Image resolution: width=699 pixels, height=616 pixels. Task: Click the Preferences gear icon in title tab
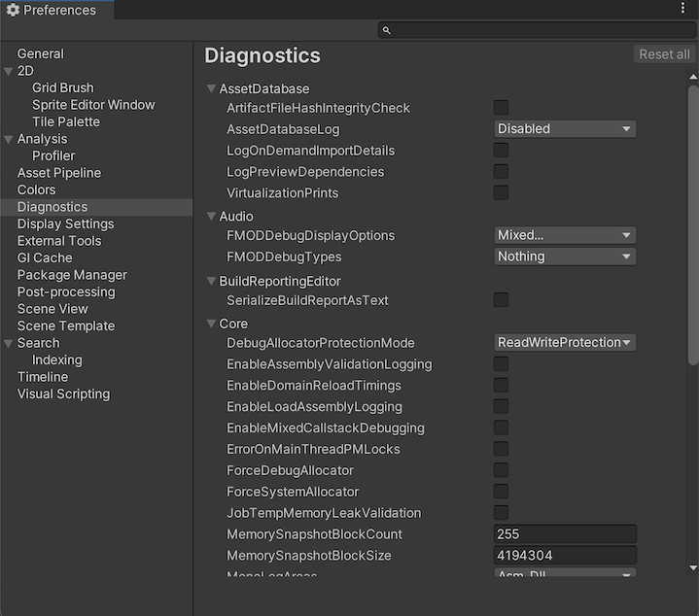[13, 10]
